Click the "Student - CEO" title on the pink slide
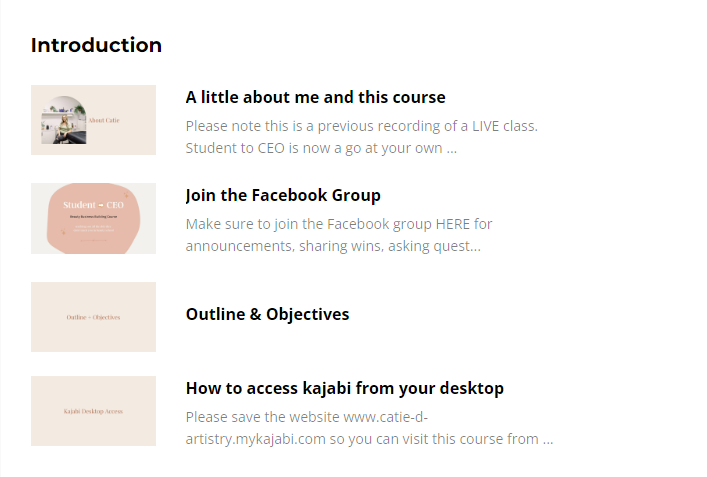 tap(93, 205)
